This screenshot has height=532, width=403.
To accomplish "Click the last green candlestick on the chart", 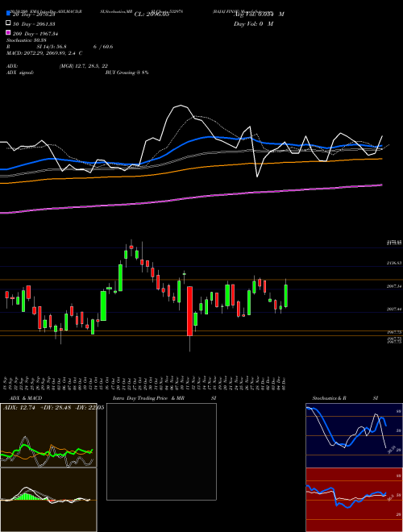I will (x=286, y=296).
